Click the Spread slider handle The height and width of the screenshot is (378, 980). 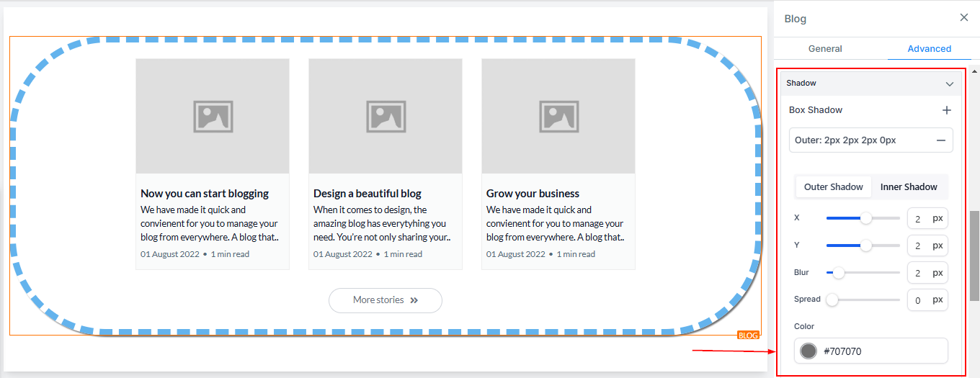click(x=832, y=300)
